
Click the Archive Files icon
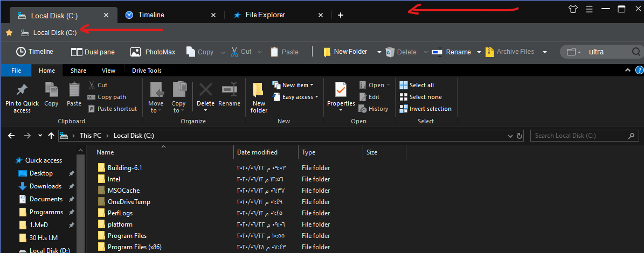[x=490, y=52]
